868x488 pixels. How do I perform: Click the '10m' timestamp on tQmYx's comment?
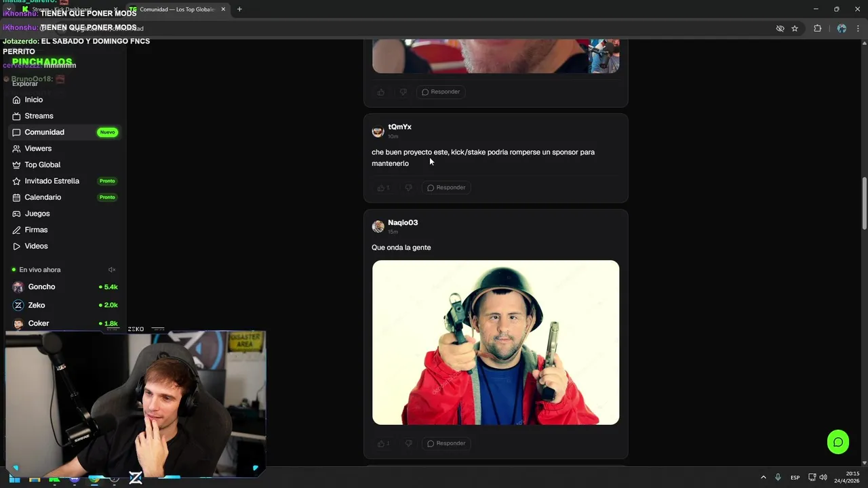click(393, 136)
